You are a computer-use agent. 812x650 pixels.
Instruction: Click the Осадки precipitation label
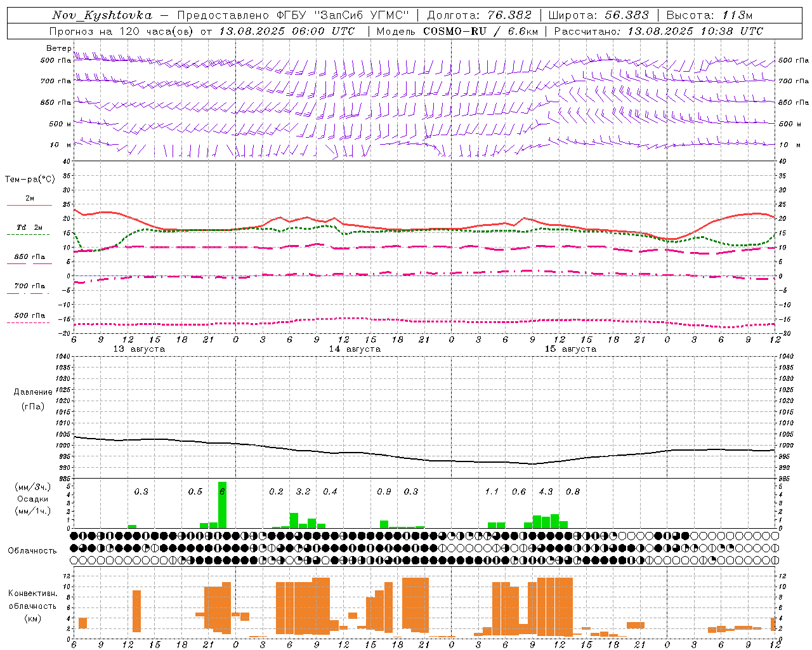[x=33, y=499]
